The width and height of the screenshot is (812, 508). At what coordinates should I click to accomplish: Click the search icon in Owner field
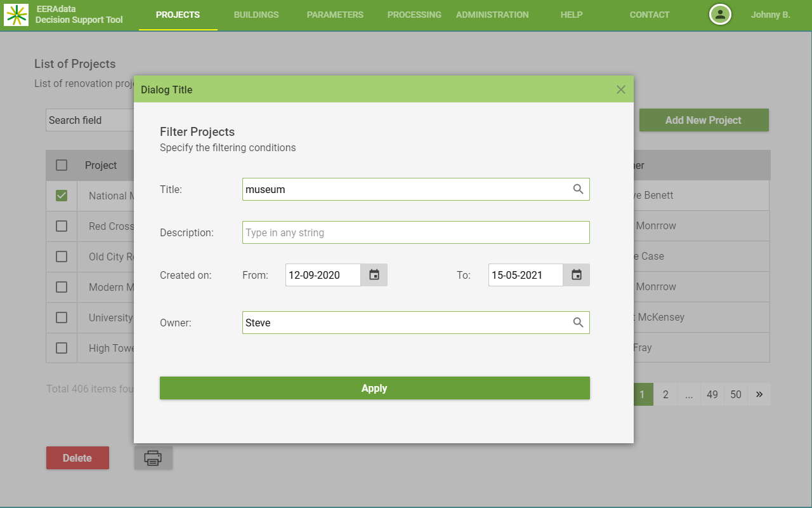pyautogui.click(x=578, y=323)
